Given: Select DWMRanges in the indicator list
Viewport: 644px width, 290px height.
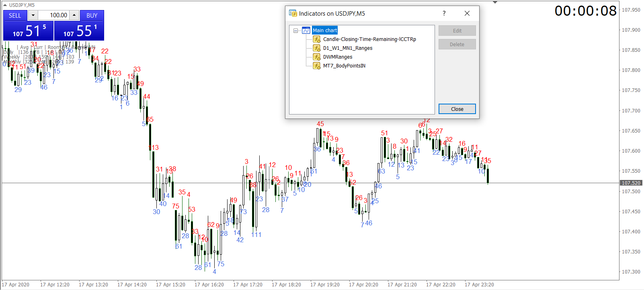Looking at the screenshot, I should click(338, 57).
